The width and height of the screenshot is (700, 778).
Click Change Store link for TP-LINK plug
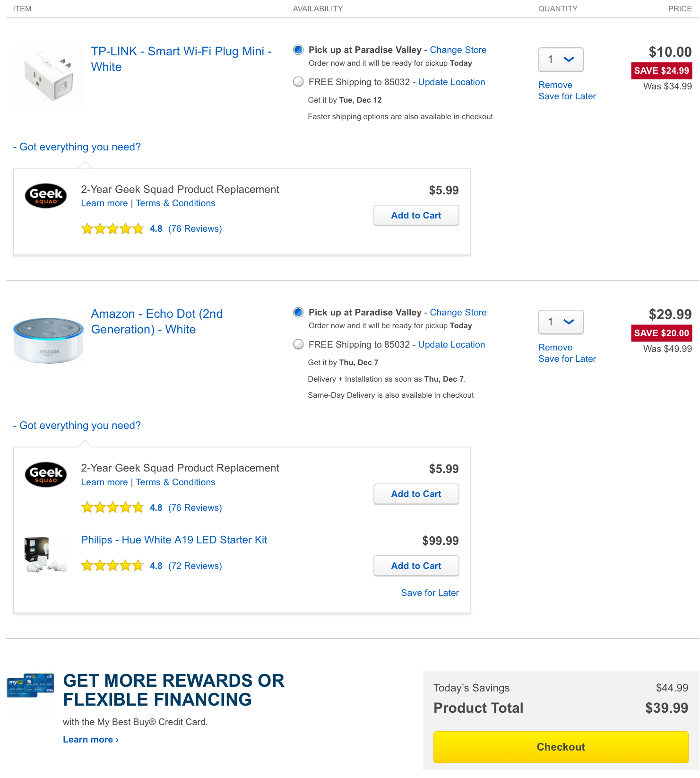tap(458, 50)
